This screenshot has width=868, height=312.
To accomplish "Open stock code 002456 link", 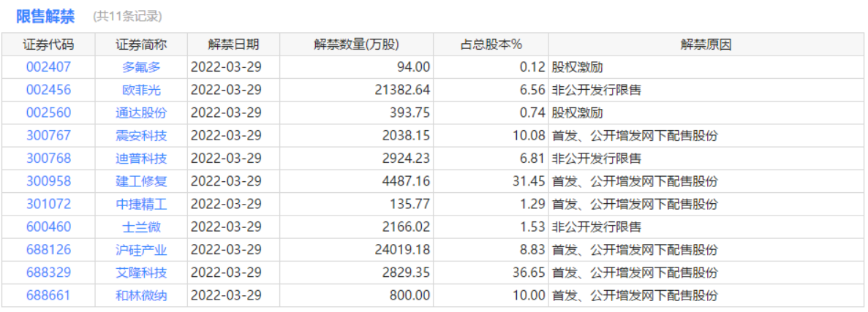I will pos(48,91).
